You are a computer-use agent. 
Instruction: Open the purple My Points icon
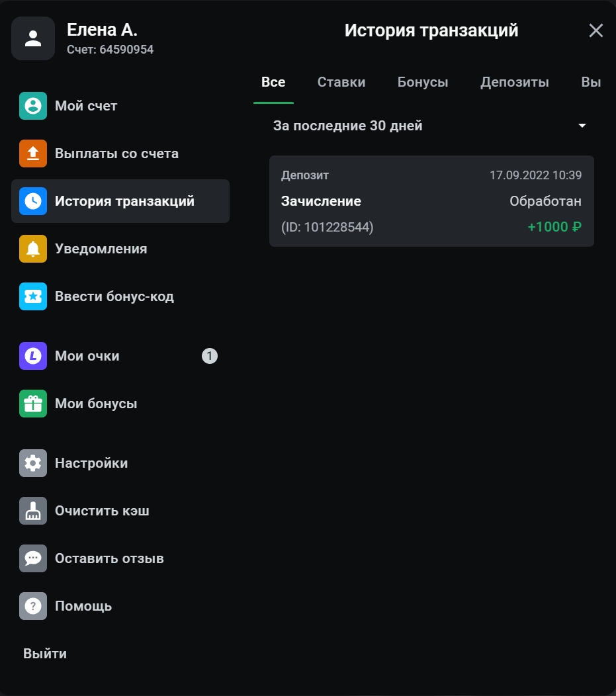pyautogui.click(x=33, y=356)
